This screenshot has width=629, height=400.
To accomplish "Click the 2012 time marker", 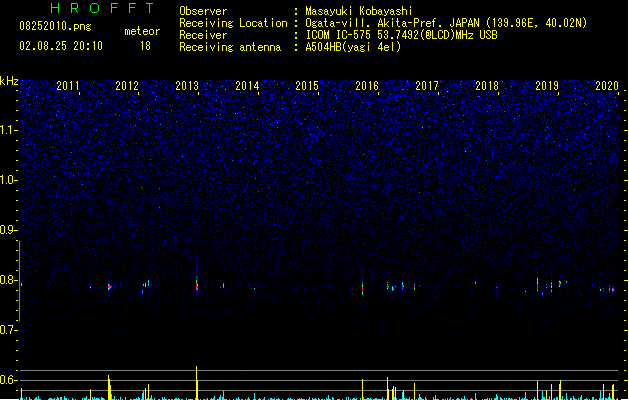I will pos(127,86).
